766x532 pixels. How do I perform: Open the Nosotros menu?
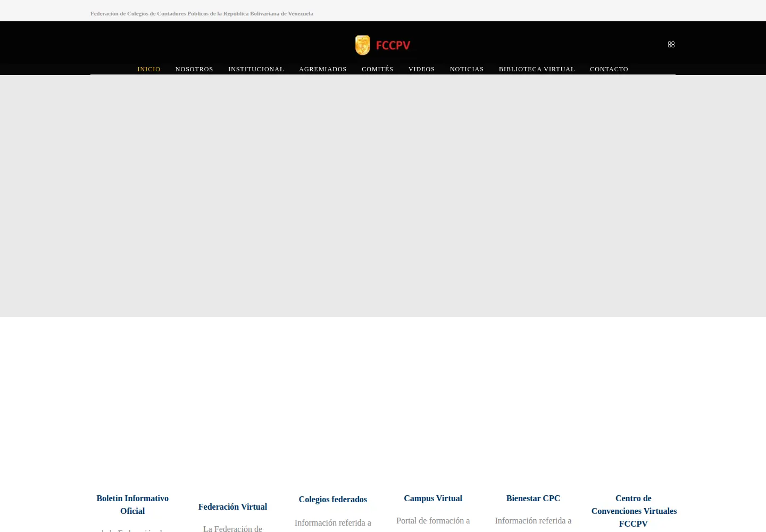point(194,69)
